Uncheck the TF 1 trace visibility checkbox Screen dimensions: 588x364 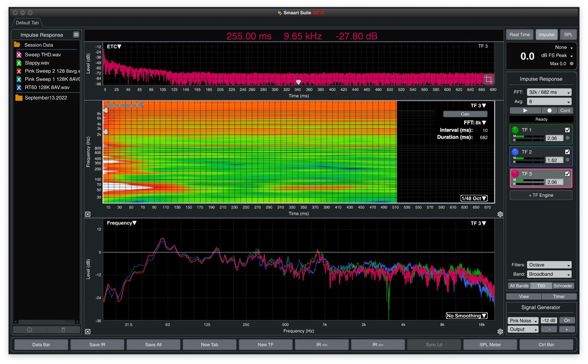click(567, 130)
